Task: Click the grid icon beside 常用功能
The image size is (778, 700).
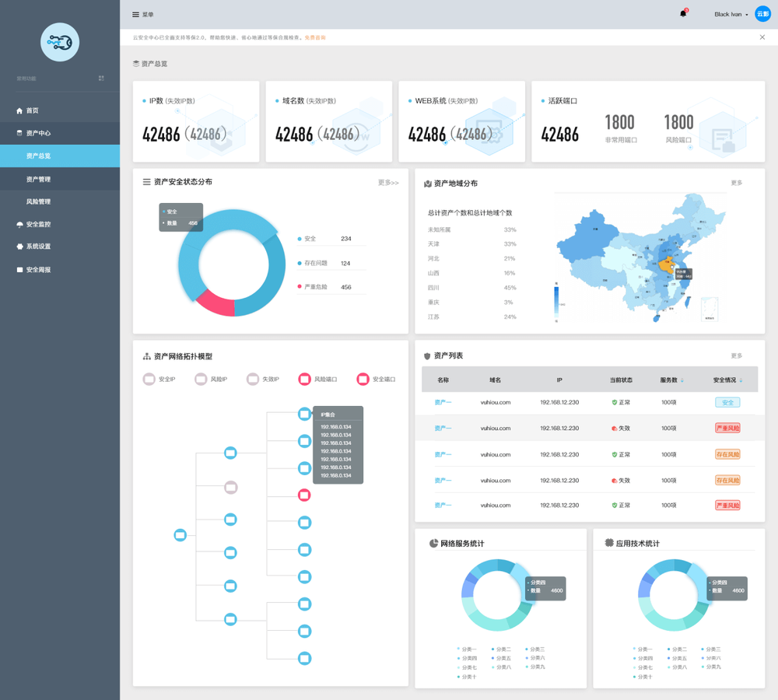Action: (101, 79)
